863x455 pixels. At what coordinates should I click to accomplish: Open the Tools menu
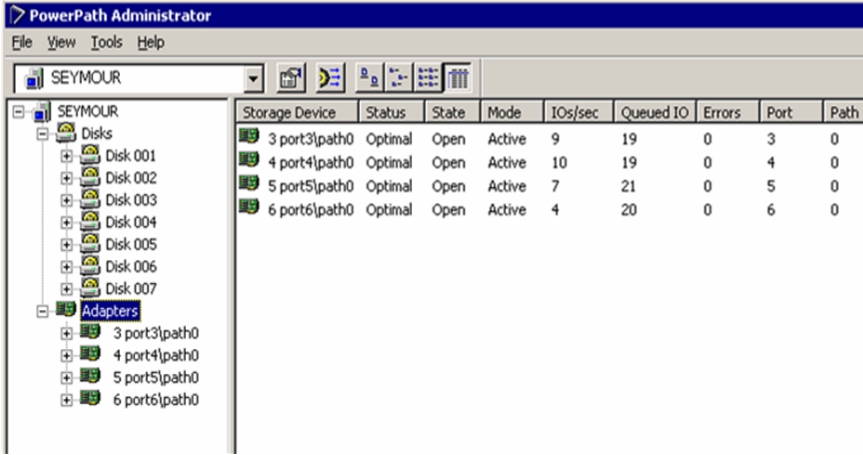(x=106, y=42)
